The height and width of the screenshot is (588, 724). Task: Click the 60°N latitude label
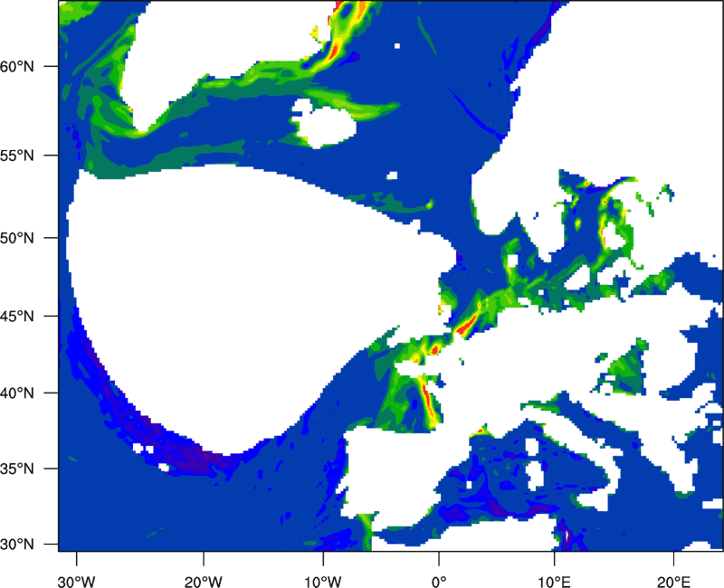(17, 66)
